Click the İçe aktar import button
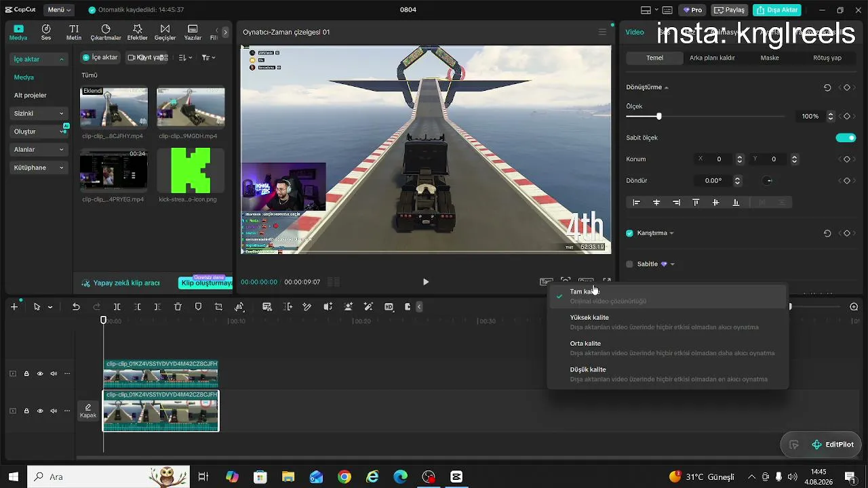Viewport: 868px width, 488px height. coord(100,58)
